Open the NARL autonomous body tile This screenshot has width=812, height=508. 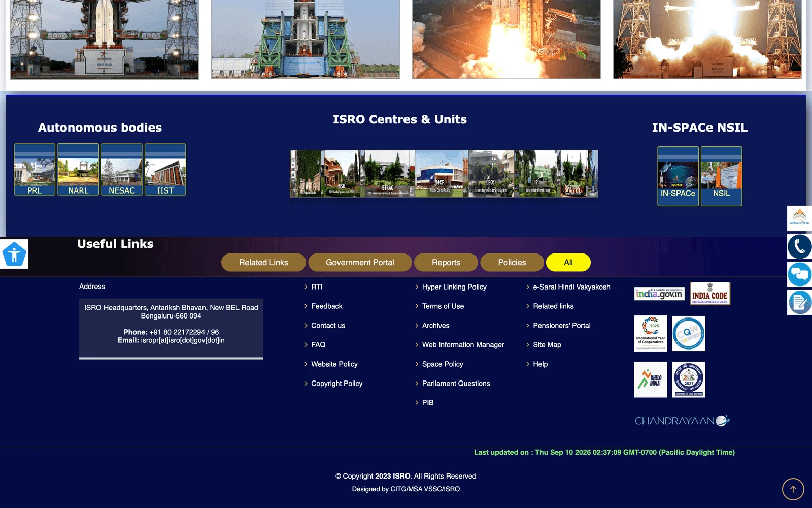pos(78,169)
